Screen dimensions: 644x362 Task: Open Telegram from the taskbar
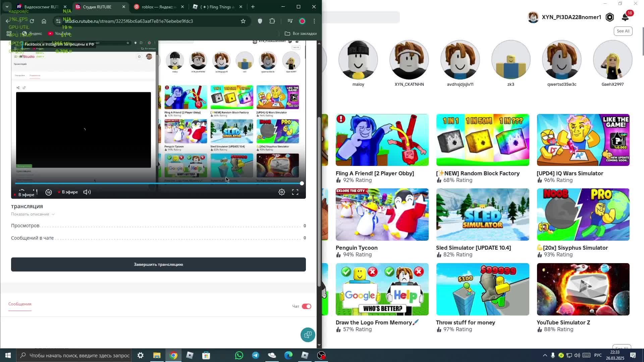point(256,355)
